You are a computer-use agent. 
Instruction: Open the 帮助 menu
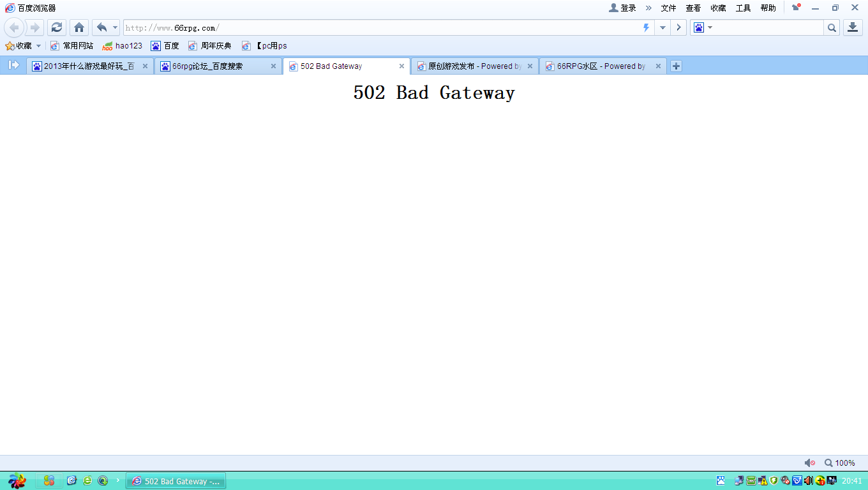tap(768, 8)
